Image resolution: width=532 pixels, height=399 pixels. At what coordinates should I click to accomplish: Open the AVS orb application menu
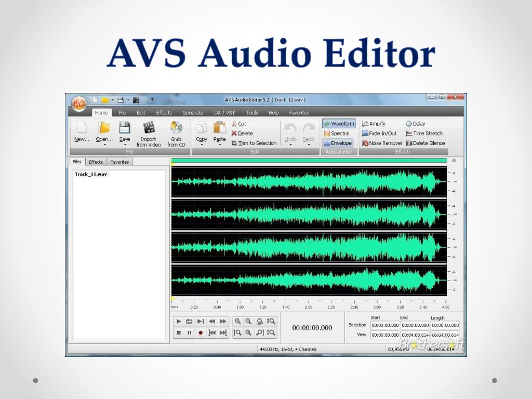(x=79, y=103)
